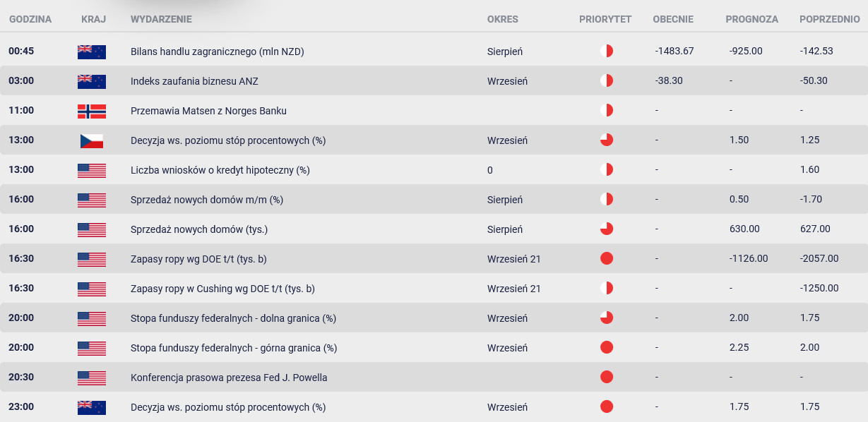This screenshot has width=868, height=422.
Task: Click the priority icon for Indeks zaufania biznesu ANZ
Action: point(606,81)
